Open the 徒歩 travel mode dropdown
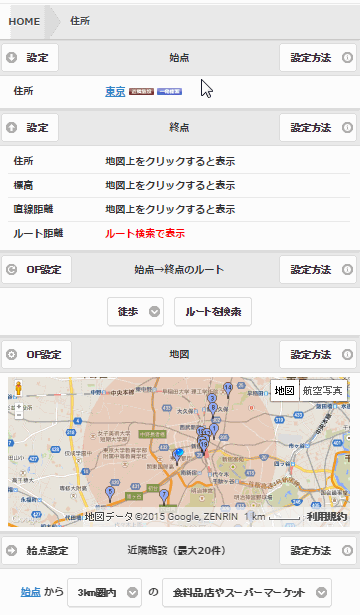Viewport: 360px width, 615px height. click(135, 312)
